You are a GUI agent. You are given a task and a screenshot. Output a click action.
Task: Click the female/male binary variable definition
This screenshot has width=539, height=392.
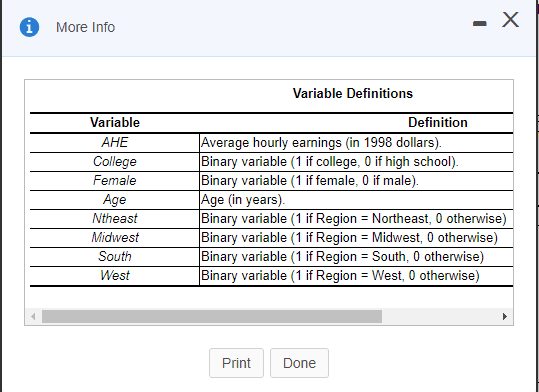[310, 181]
